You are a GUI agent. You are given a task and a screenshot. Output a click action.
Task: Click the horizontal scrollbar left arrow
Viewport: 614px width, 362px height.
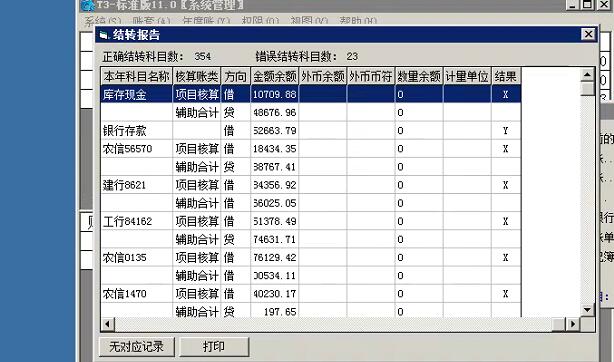[108, 324]
